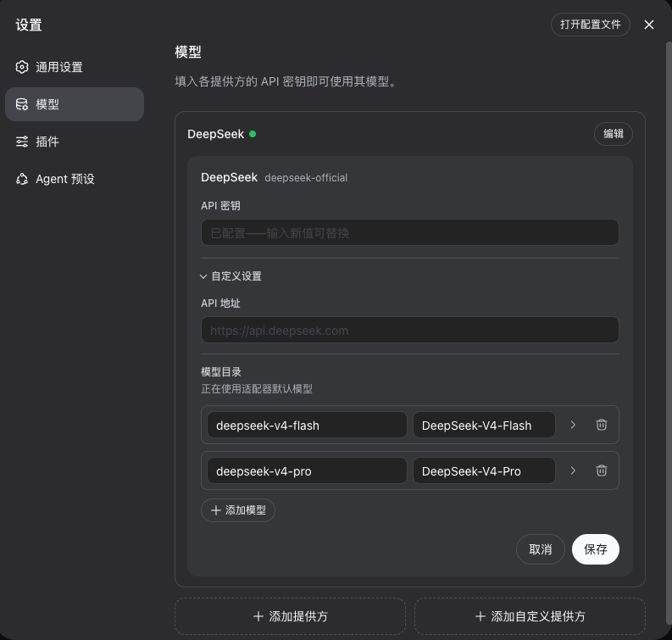Close the settings dialog

pyautogui.click(x=649, y=25)
